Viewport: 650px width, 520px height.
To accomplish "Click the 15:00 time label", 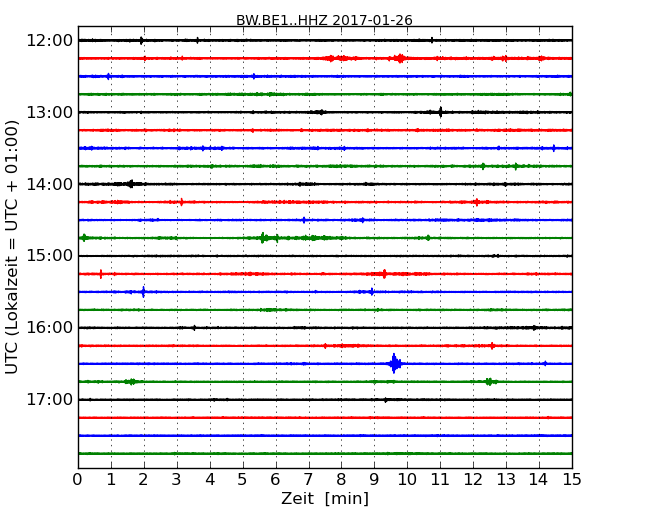I will tap(49, 256).
